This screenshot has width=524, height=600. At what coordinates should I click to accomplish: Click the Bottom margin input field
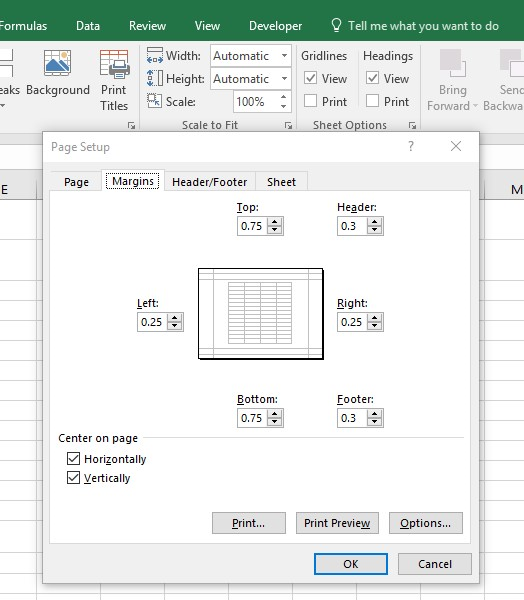[253, 418]
